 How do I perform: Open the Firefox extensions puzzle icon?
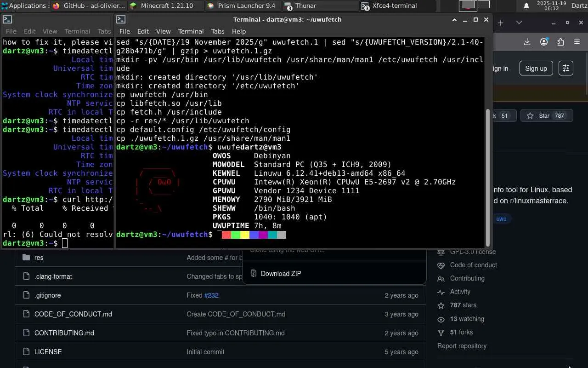(560, 42)
